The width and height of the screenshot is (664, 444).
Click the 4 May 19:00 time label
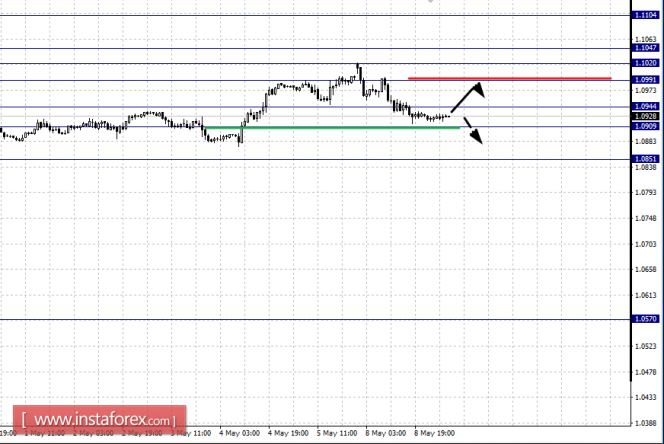288,433
